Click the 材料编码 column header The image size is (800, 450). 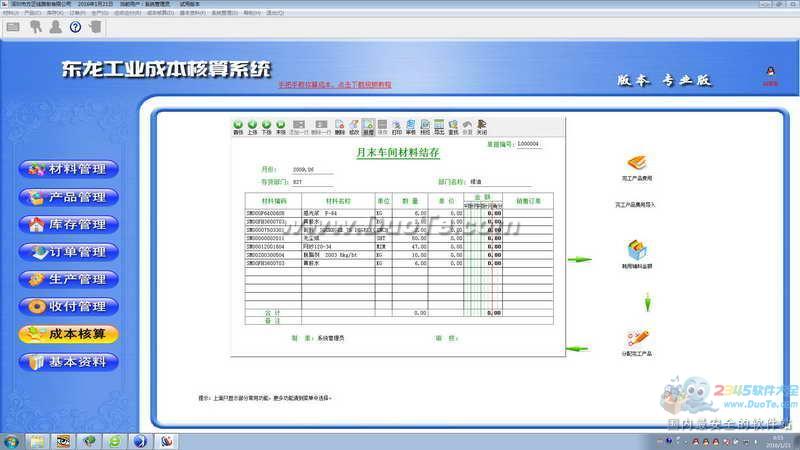(273, 201)
